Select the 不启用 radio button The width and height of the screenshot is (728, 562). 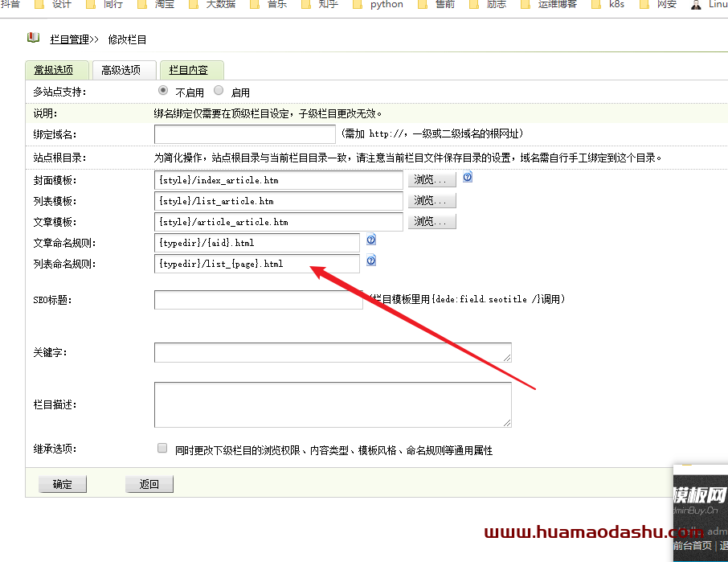(x=163, y=91)
